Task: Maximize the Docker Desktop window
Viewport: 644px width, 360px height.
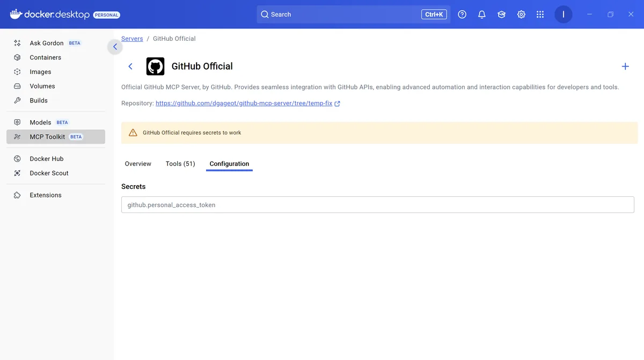Action: (610, 14)
